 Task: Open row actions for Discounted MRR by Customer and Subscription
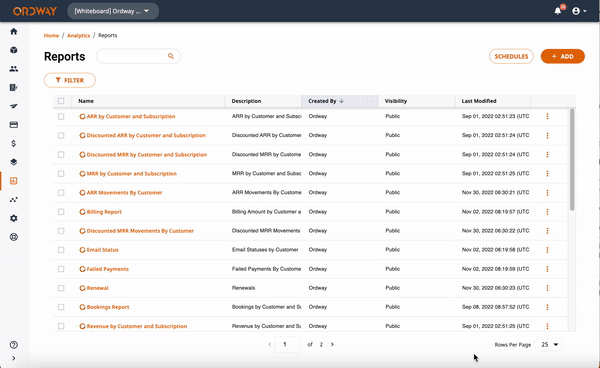pyautogui.click(x=547, y=155)
